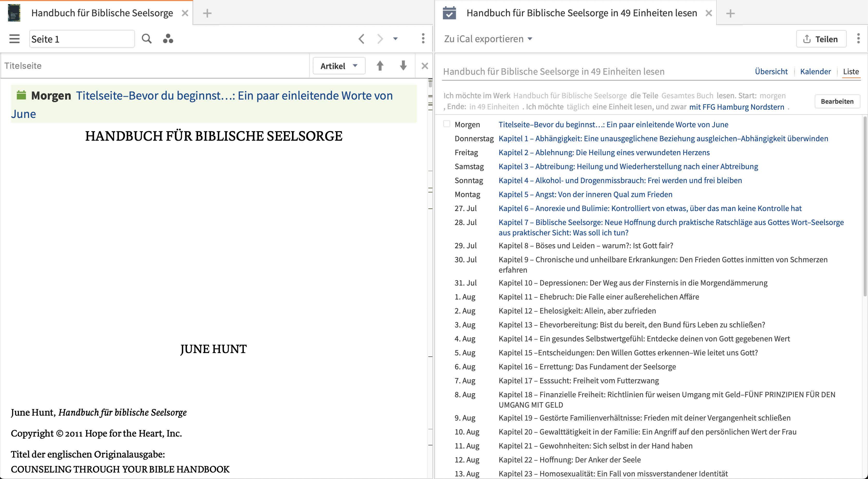Open Kapitel 7 – Biblische Seelsorge reading
This screenshot has height=479, width=868.
pos(671,227)
